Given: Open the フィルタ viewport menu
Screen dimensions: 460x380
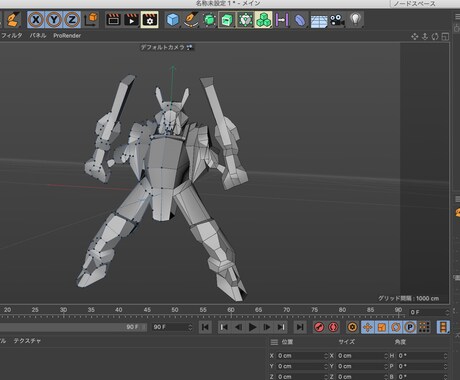Looking at the screenshot, I should (x=12, y=35).
